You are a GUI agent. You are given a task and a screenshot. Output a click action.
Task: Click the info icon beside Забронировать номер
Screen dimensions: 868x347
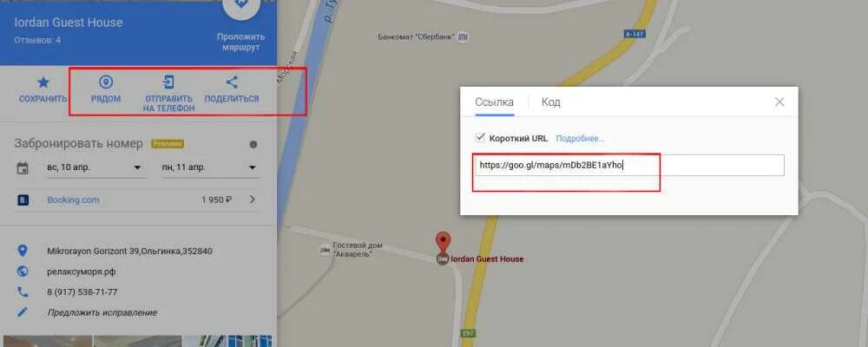(253, 145)
